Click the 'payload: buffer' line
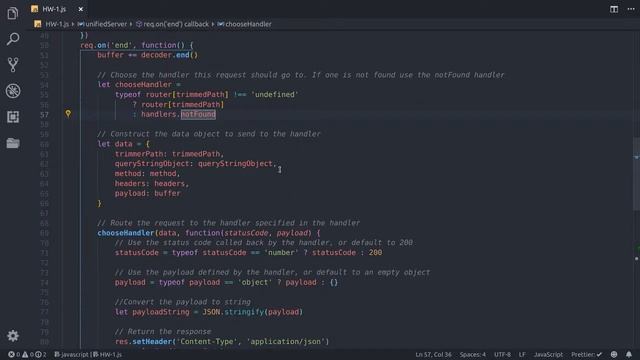640x360 pixels. [147, 193]
